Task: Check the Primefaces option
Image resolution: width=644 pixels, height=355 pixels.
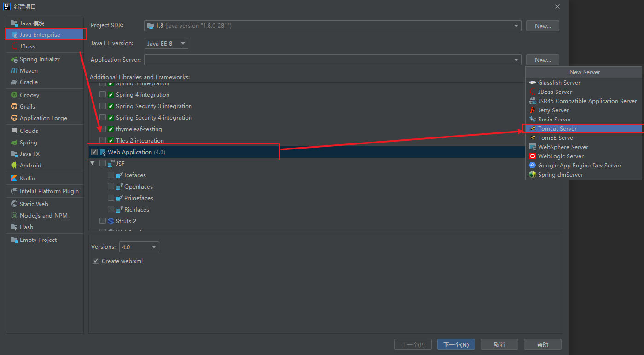Action: (111, 198)
